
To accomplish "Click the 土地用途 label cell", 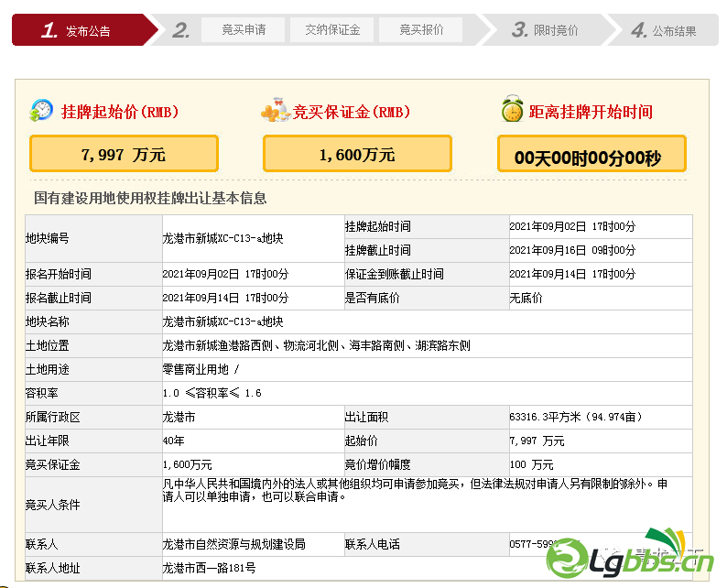I will pyautogui.click(x=93, y=370).
